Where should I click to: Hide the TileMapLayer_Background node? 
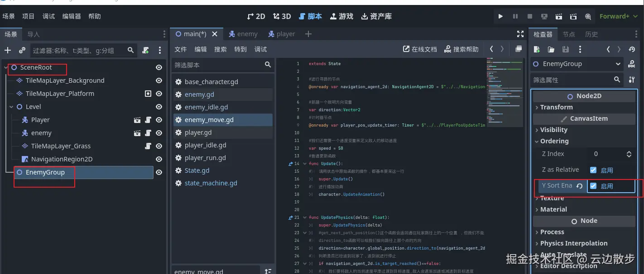[159, 80]
